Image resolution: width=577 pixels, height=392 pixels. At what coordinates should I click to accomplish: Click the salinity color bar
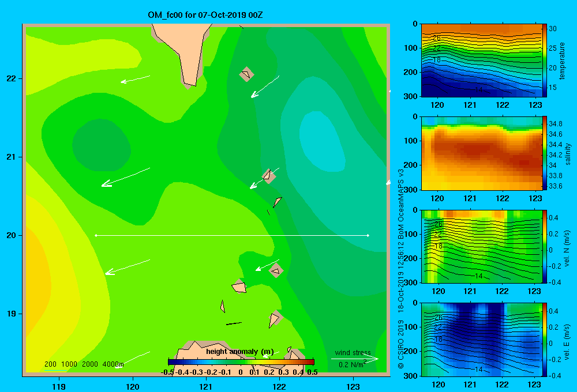[545, 153]
